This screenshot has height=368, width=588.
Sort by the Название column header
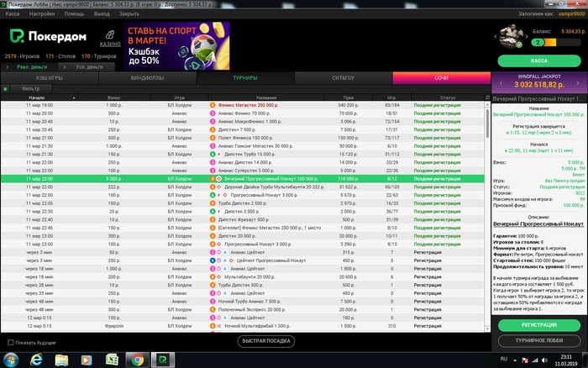[266, 97]
